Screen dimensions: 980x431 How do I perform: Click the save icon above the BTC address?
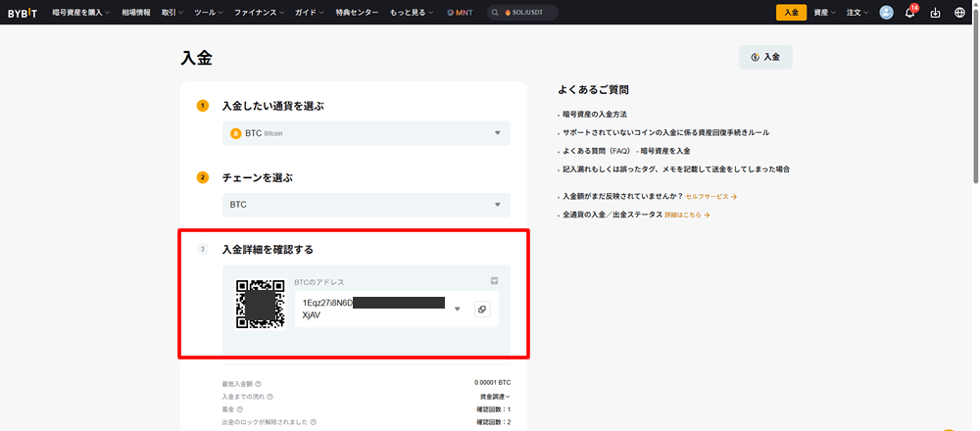pyautogui.click(x=495, y=281)
